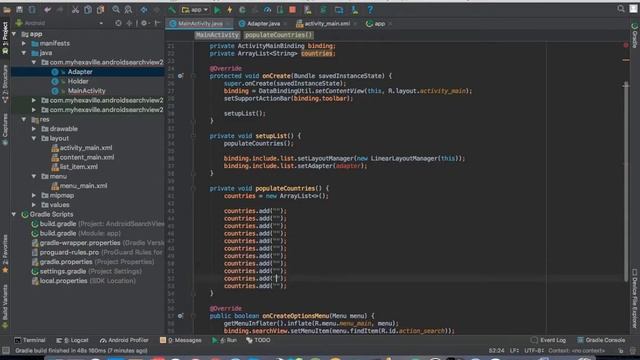
Task: Select the Holder class in tree
Action: (78, 81)
